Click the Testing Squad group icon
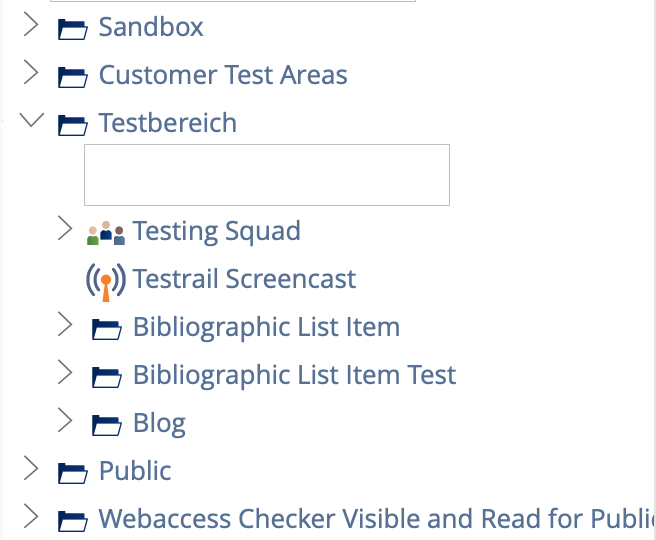The image size is (656, 540). [106, 233]
